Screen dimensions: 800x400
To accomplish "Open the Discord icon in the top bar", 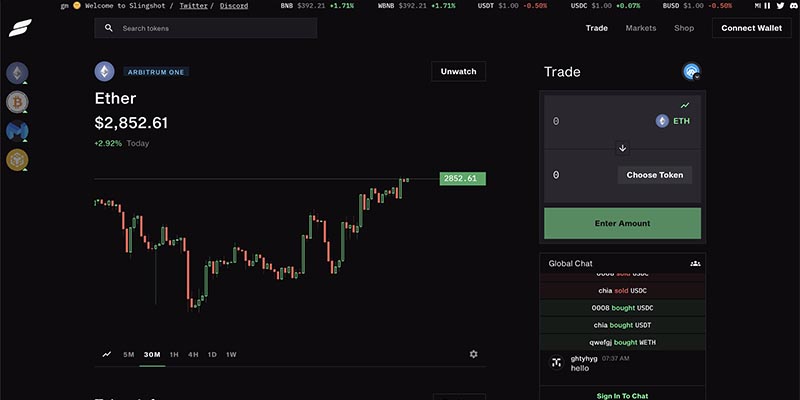I will [x=794, y=6].
